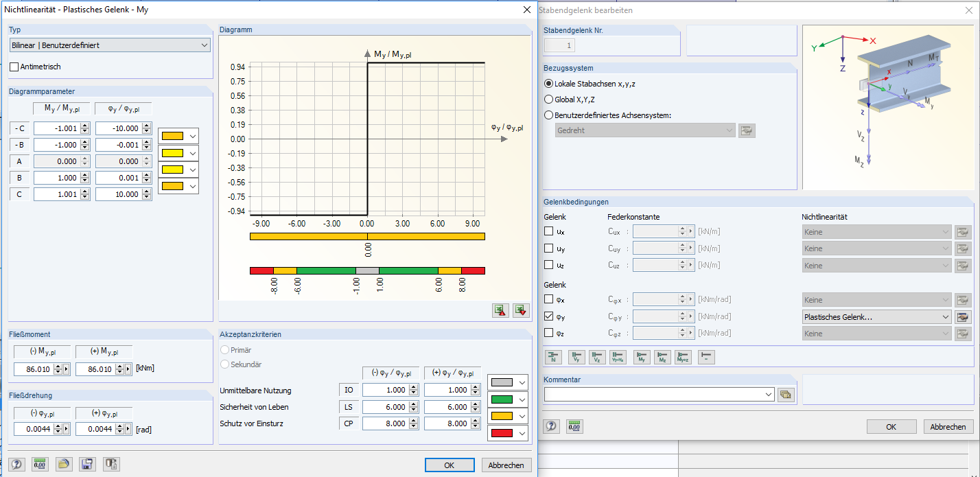
Task: Click the Mz hinge preset icon
Action: click(x=662, y=357)
